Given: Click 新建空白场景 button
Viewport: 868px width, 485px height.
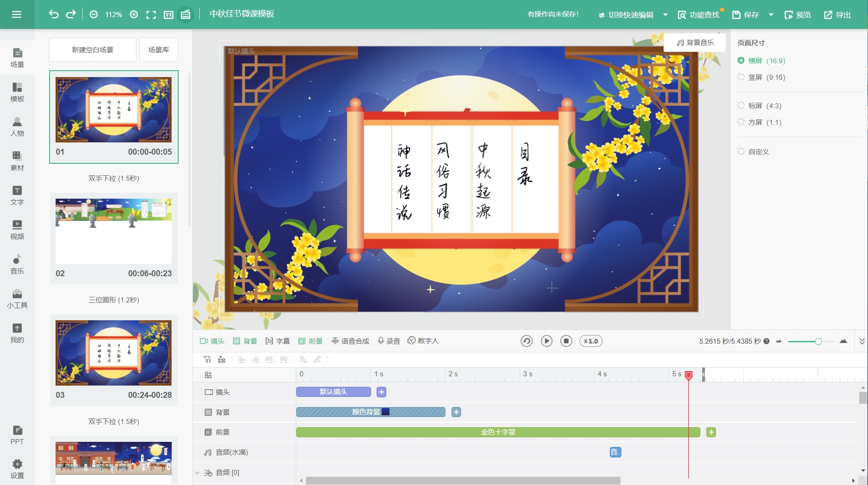Looking at the screenshot, I should tap(92, 50).
